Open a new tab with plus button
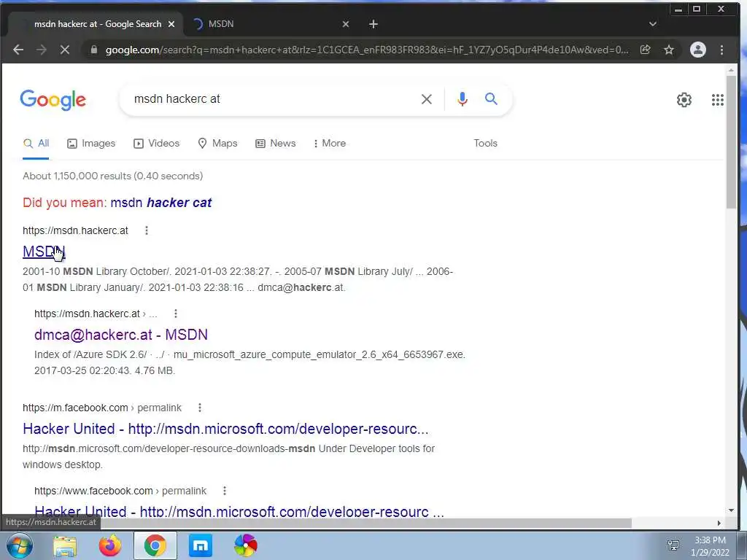 (x=373, y=24)
